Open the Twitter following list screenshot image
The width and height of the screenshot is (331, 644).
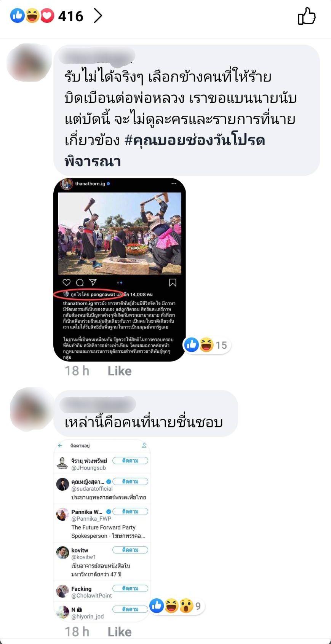point(102,531)
